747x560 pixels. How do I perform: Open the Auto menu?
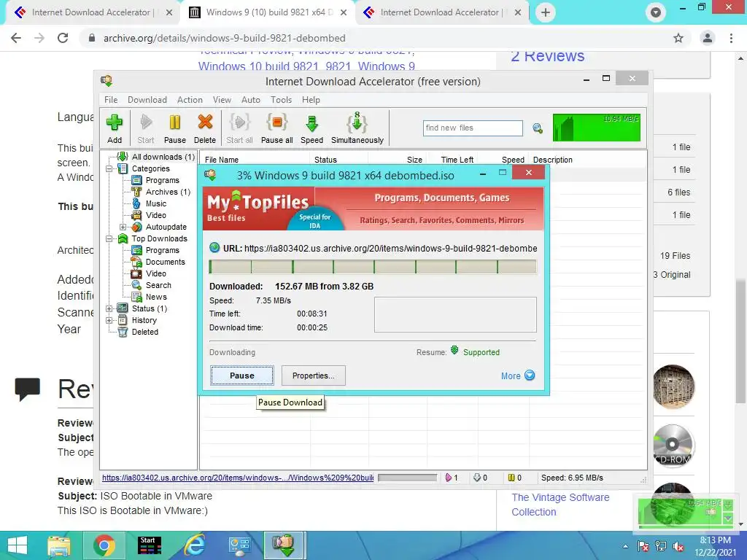(251, 99)
